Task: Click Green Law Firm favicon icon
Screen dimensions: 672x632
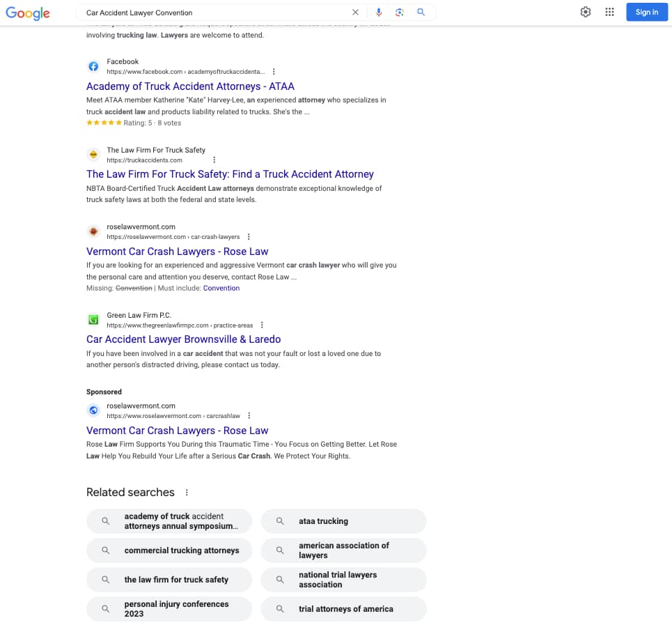Action: coord(93,320)
